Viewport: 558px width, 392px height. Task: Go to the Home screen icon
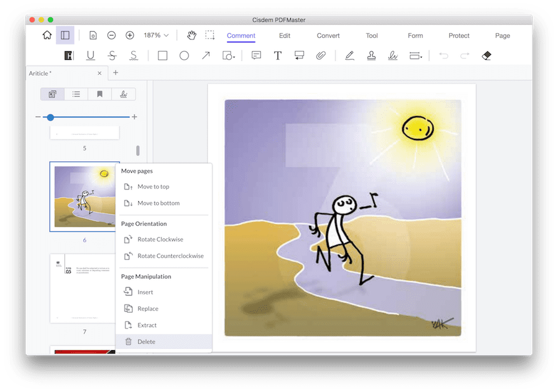click(47, 35)
